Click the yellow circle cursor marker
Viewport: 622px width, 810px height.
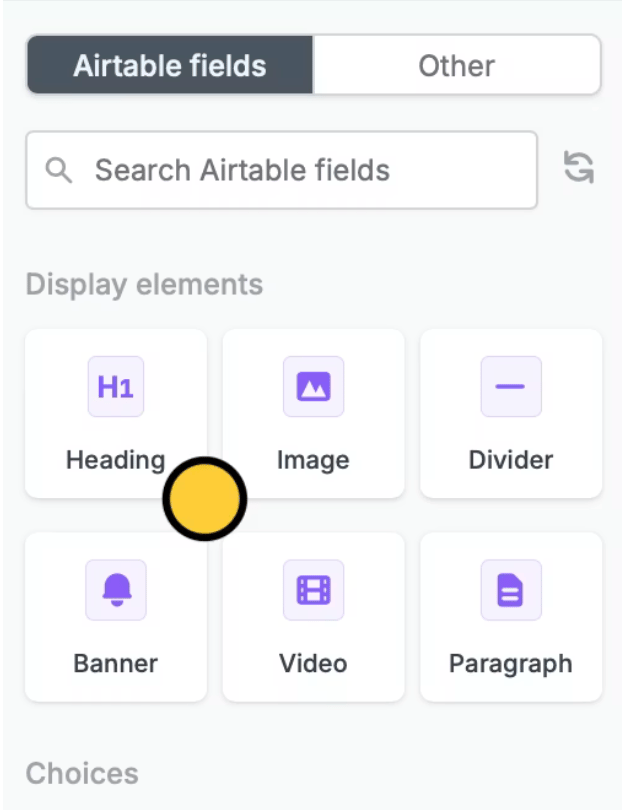[x=205, y=499]
